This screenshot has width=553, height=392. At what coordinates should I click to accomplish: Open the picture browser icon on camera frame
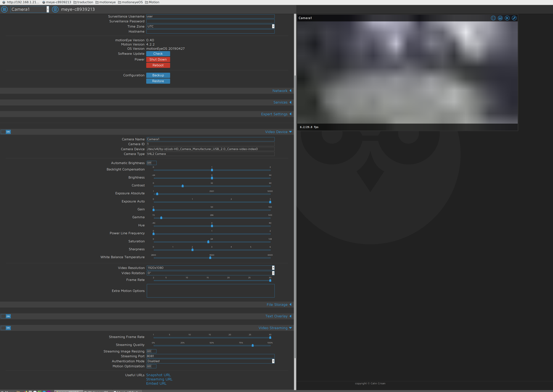500,18
